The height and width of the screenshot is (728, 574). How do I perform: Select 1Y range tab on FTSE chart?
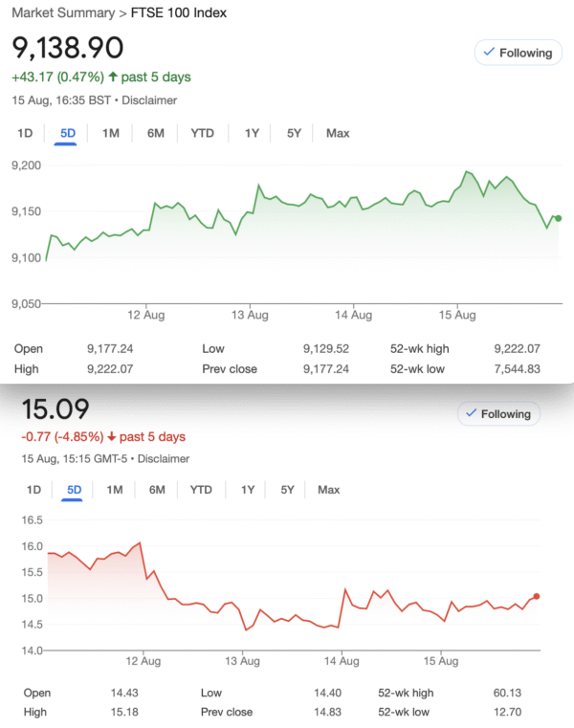252,133
